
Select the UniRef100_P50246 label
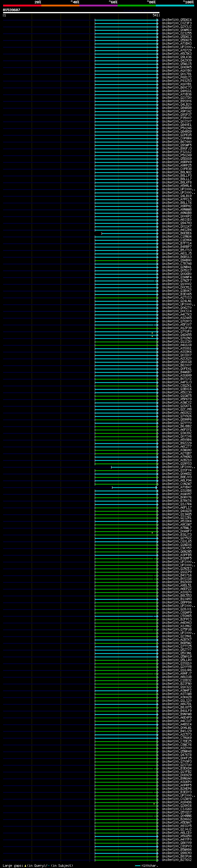coord(176,128)
